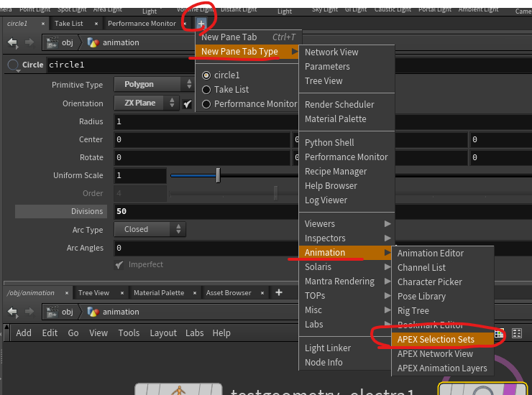The image size is (532, 395).
Task: Click the back arrow in the lower network pane
Action: click(12, 312)
